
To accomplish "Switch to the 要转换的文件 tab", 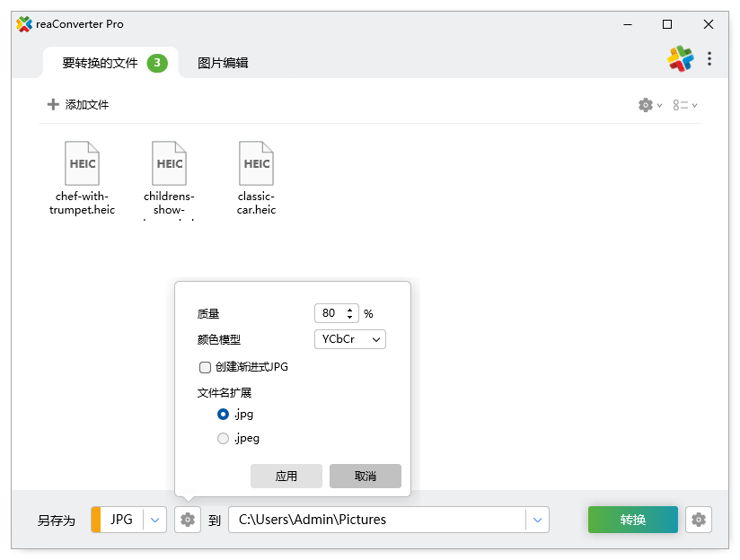I will (100, 63).
